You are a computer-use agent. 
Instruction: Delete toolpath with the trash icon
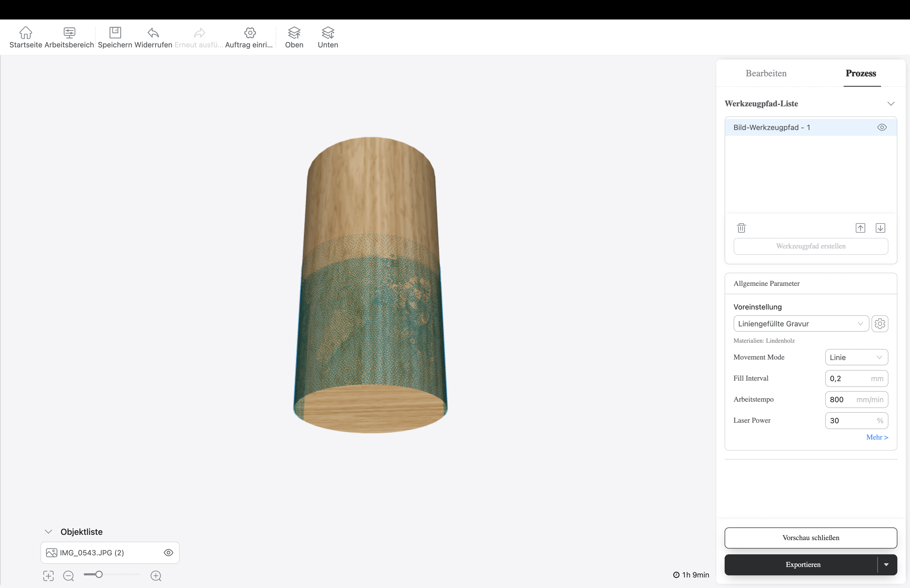pyautogui.click(x=741, y=228)
